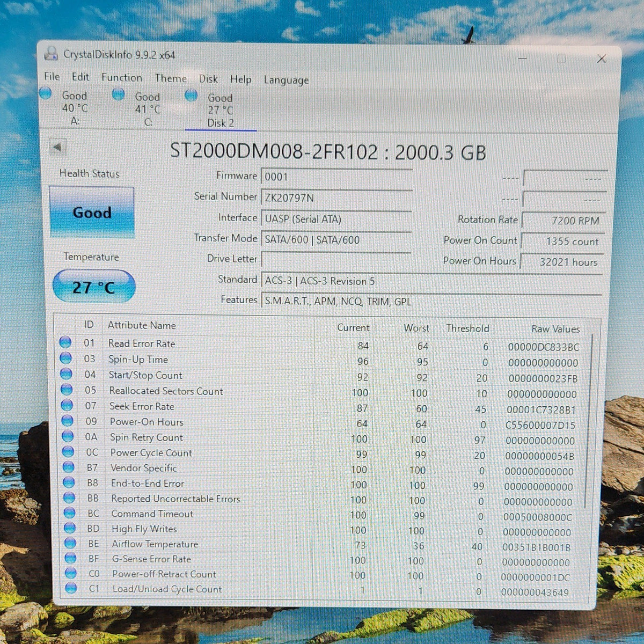
Task: Close the CrystalDiskInfo window
Action: pos(602,59)
